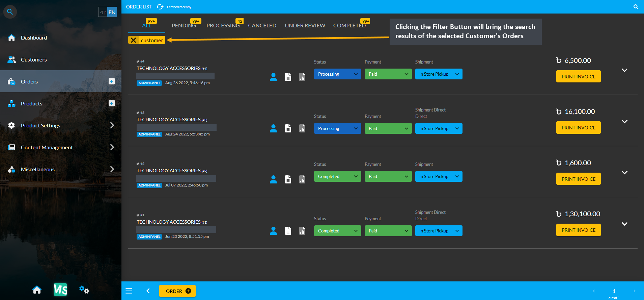Expand order #4 details chevron
This screenshot has height=300, width=644.
point(624,70)
